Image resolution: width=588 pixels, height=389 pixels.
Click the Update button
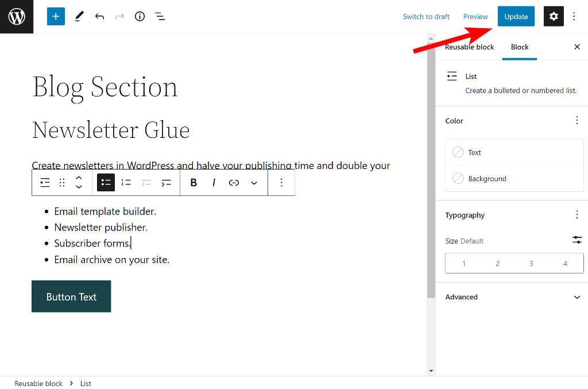(516, 16)
